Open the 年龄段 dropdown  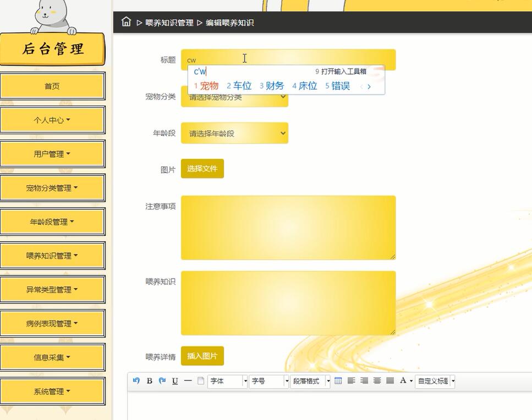click(235, 132)
